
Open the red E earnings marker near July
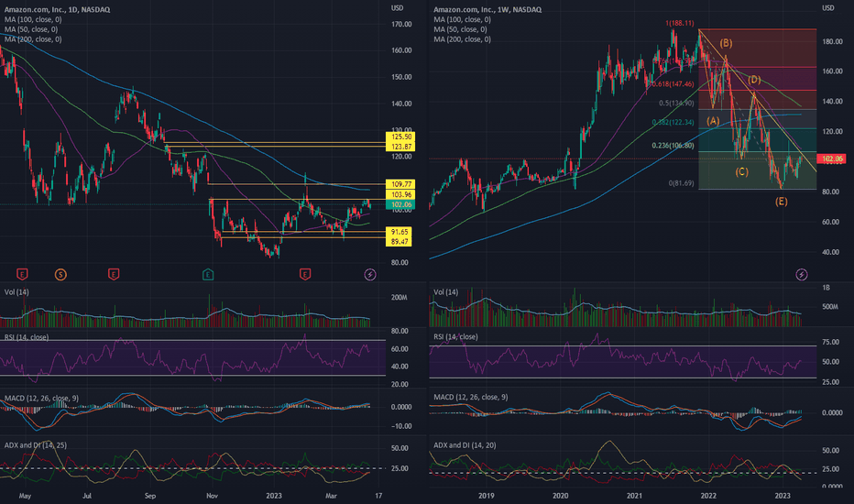[114, 274]
